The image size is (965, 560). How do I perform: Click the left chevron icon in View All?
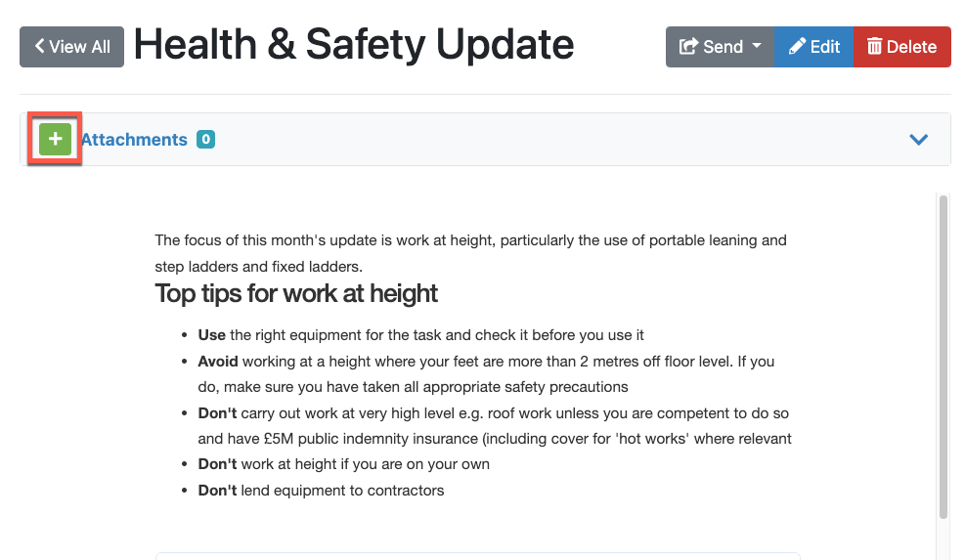pyautogui.click(x=39, y=46)
